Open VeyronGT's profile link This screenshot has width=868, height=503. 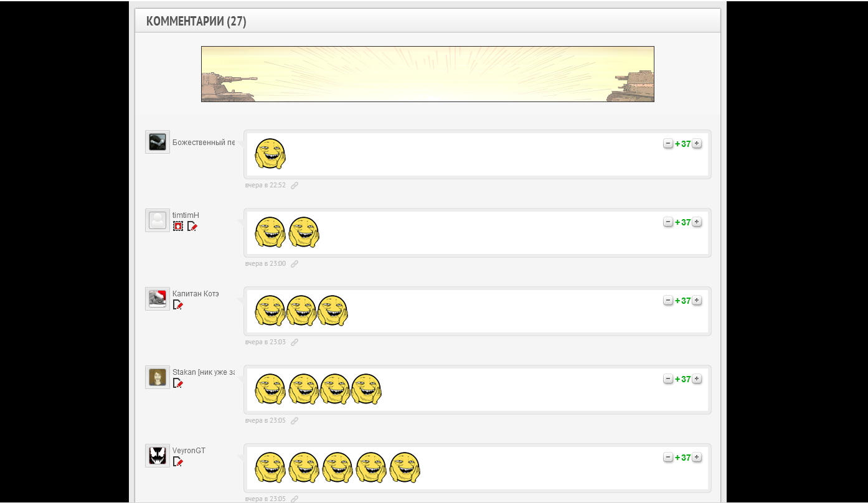point(189,451)
